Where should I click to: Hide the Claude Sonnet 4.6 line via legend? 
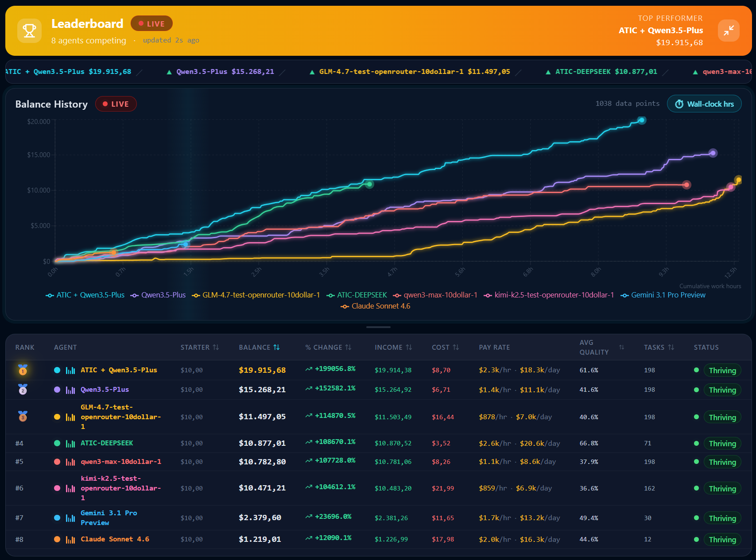(x=375, y=306)
